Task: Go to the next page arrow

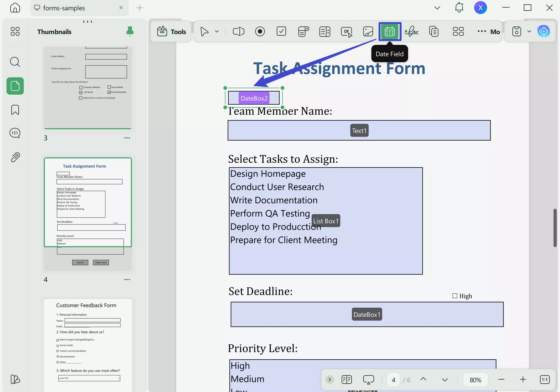Action: pyautogui.click(x=445, y=380)
